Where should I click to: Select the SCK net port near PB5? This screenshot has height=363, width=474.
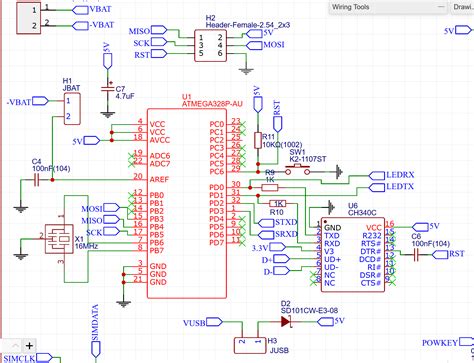click(112, 231)
